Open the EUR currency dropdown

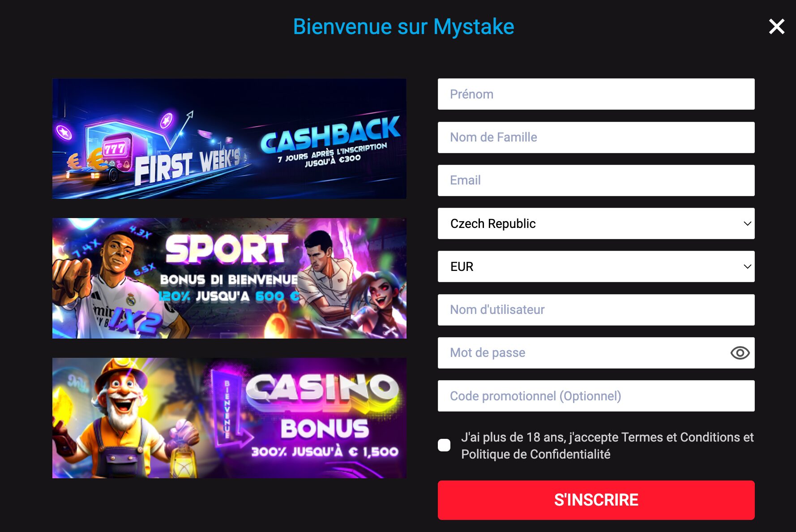596,266
